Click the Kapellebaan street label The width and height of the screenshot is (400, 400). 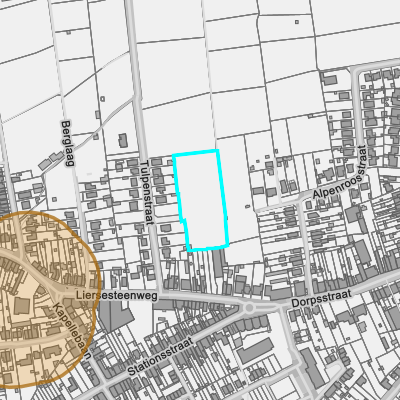click(72, 330)
